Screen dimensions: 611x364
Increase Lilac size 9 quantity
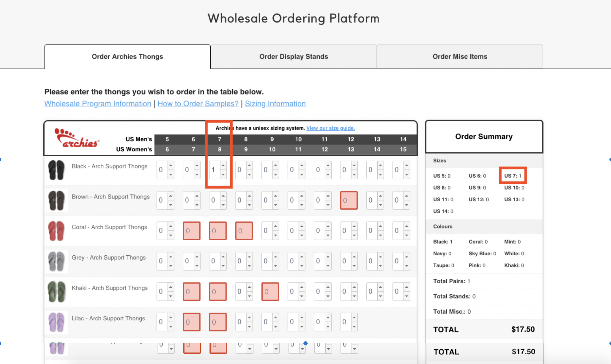click(275, 317)
